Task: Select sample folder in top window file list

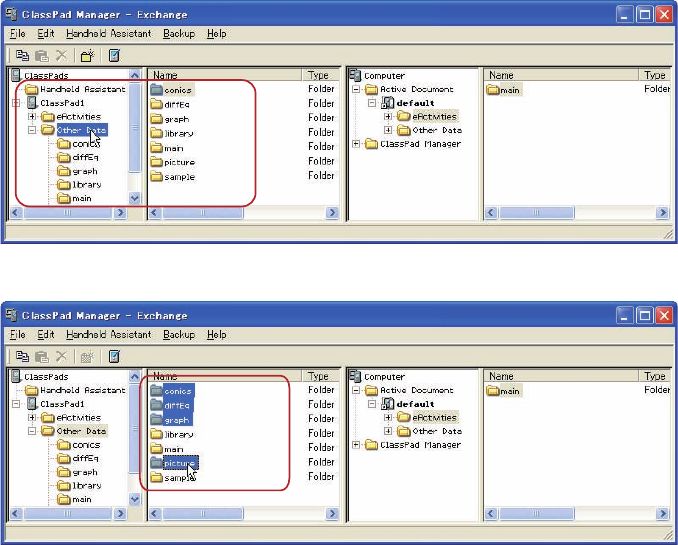Action: pyautogui.click(x=173, y=177)
